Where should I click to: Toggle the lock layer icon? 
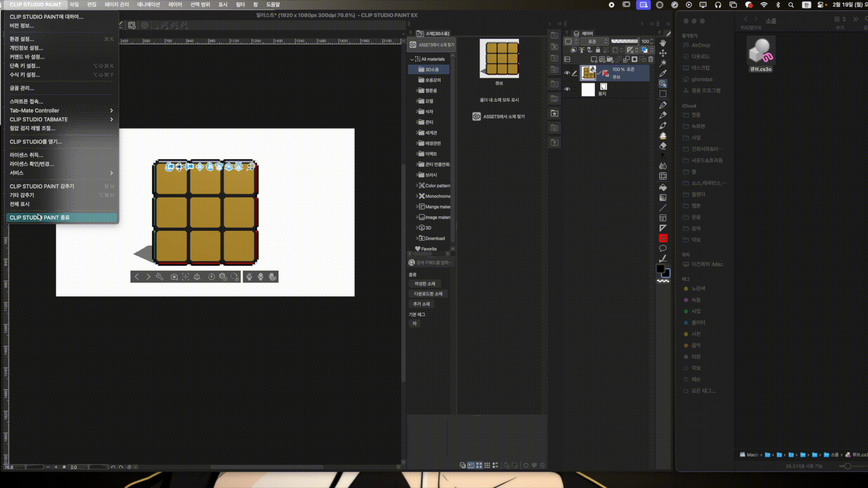point(598,50)
